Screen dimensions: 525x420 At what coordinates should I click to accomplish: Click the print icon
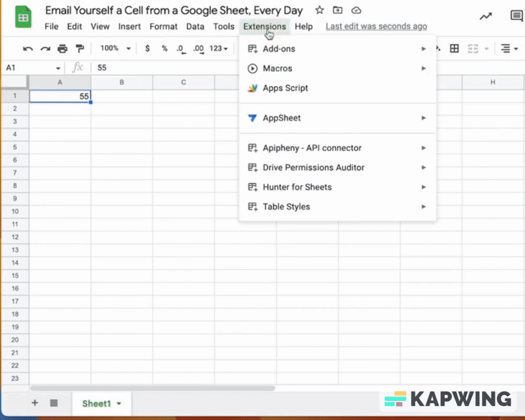point(62,49)
